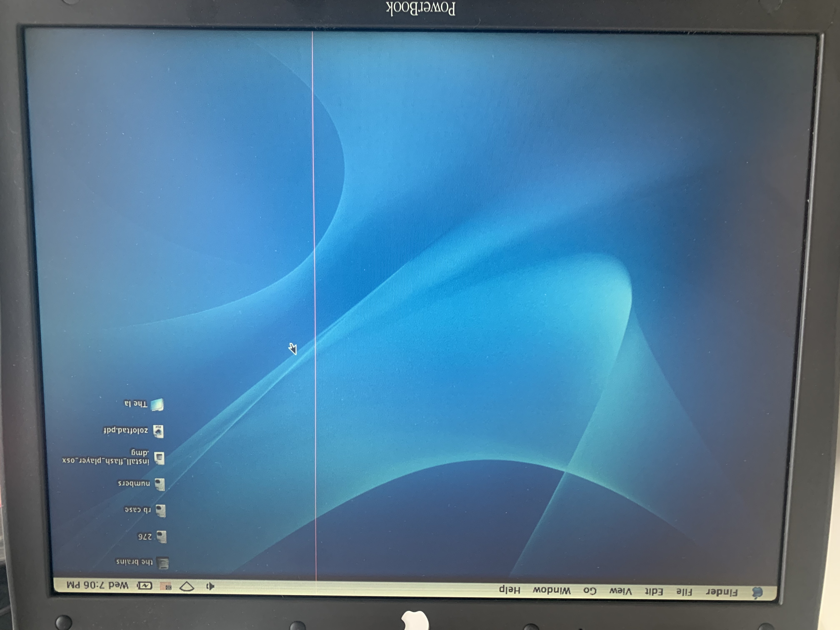Open the Window menu

click(x=551, y=590)
